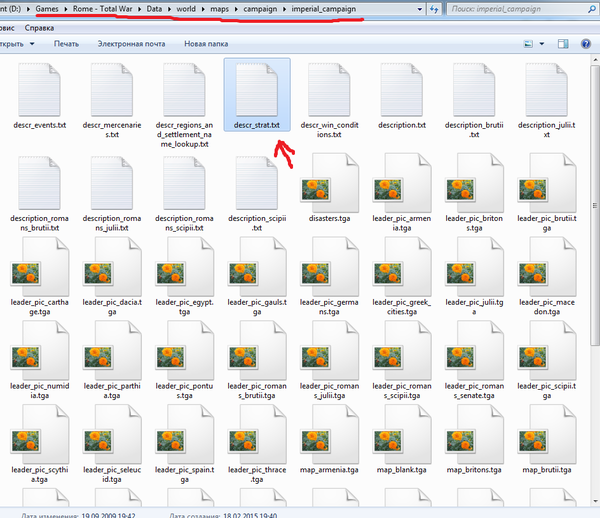
Task: Click the leader_pic_macedon.tga file icon
Action: pyautogui.click(x=545, y=277)
